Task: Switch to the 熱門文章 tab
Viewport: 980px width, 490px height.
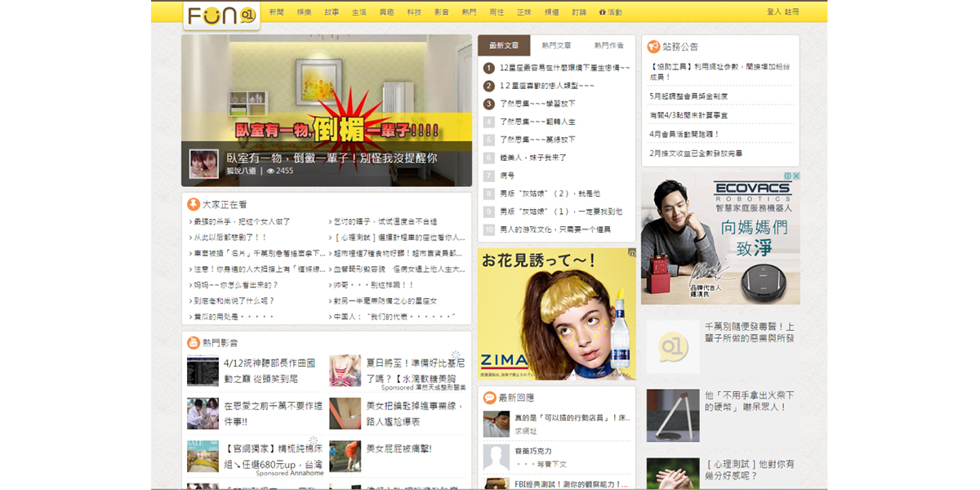Action: coord(556,46)
